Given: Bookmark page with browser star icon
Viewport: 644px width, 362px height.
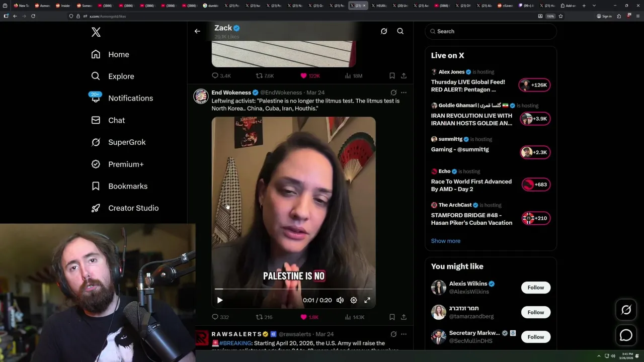Looking at the screenshot, I should 560,16.
